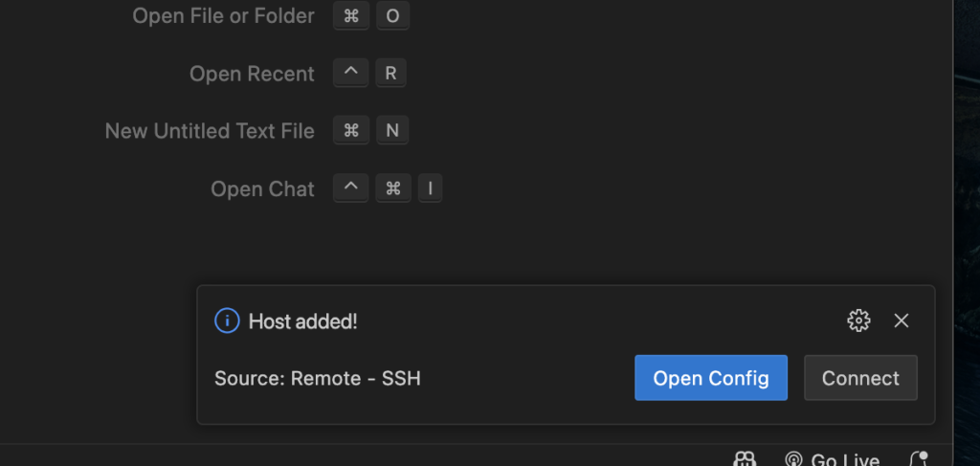Click the Open Config button
Image resolution: width=980 pixels, height=466 pixels.
(x=710, y=378)
